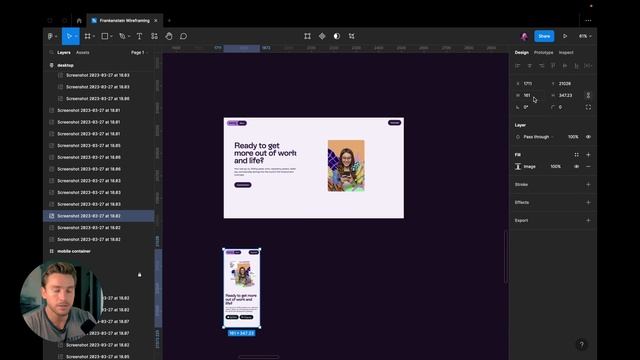The width and height of the screenshot is (640, 360).
Task: Switch to the Inspect tab
Action: (x=566, y=53)
